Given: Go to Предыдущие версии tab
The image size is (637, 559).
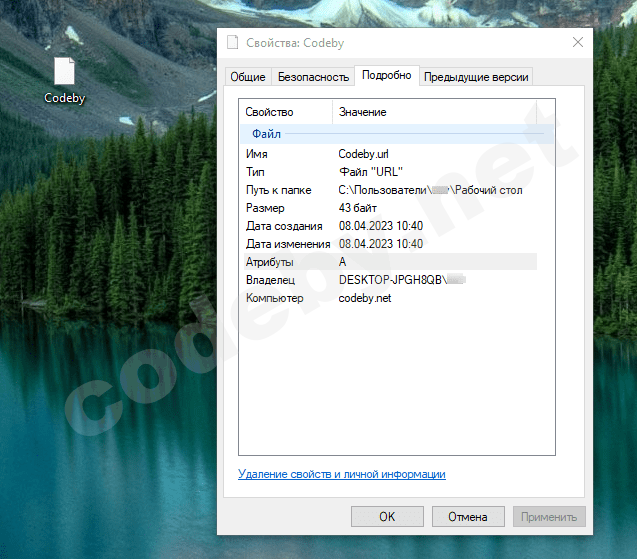Looking at the screenshot, I should coord(476,77).
